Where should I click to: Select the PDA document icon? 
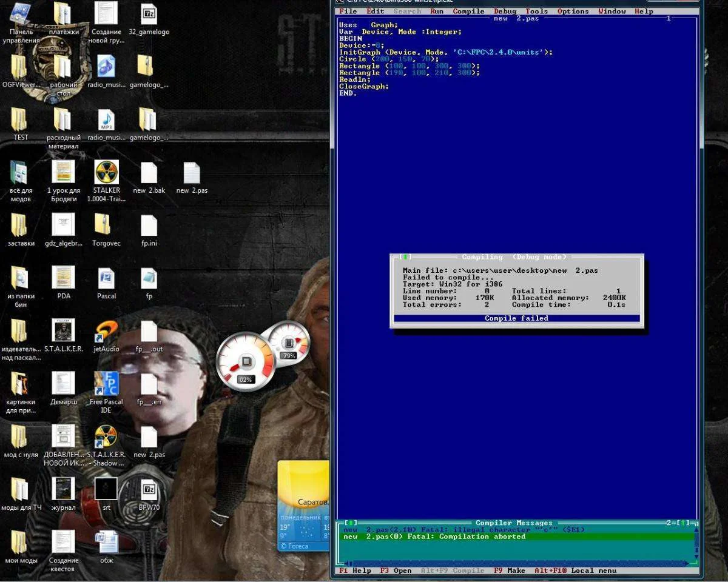point(64,283)
